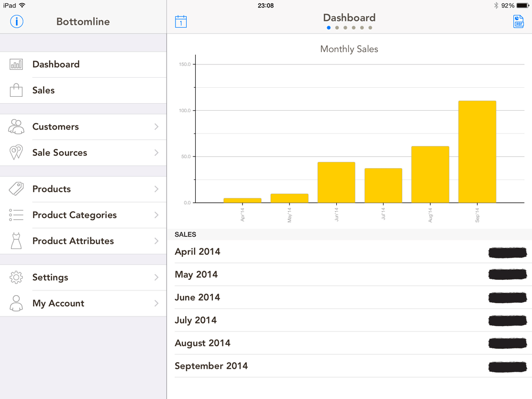Expand My Account using its chevron
Image resolution: width=532 pixels, height=399 pixels.
pos(156,303)
